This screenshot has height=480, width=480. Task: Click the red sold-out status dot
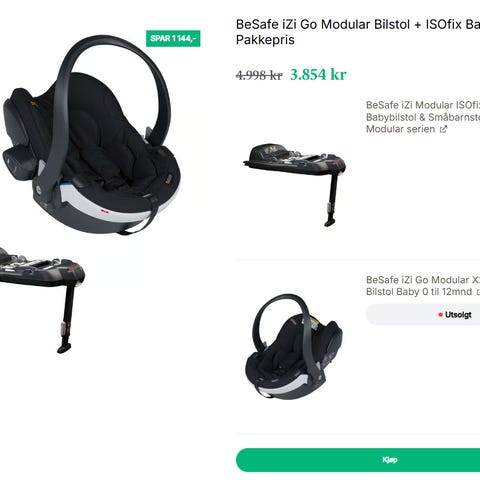[440, 315]
